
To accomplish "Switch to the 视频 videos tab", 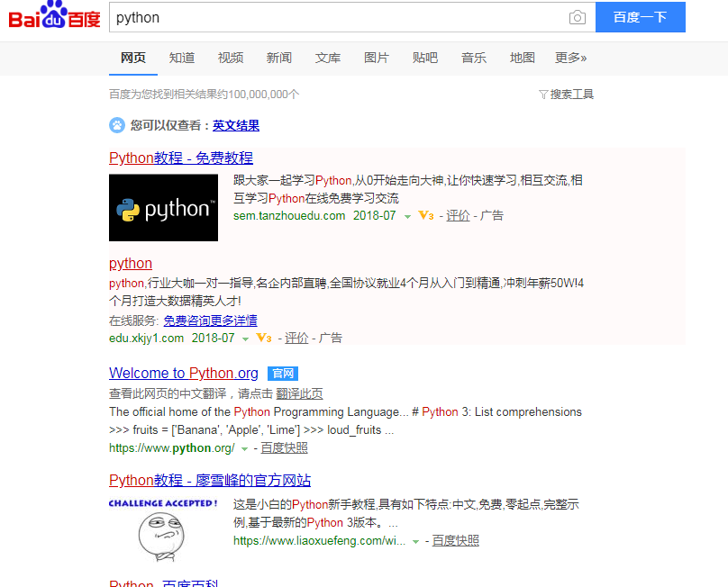I will pos(231,58).
